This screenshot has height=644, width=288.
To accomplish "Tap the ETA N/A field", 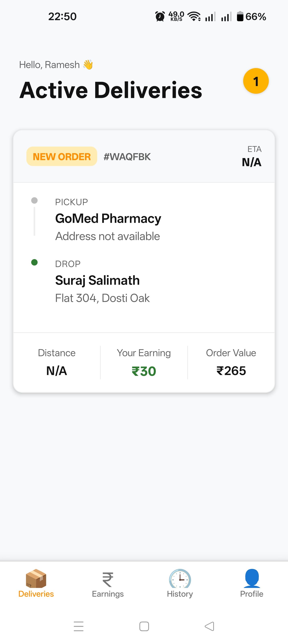I will (252, 162).
